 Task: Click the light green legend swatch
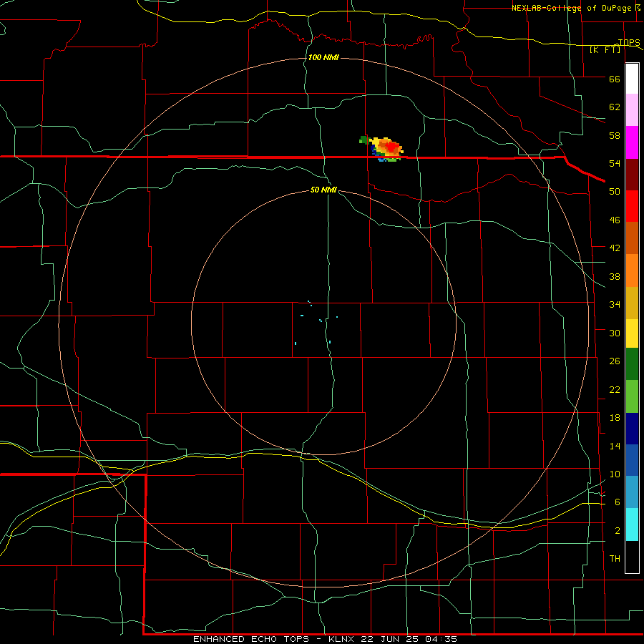point(632,396)
